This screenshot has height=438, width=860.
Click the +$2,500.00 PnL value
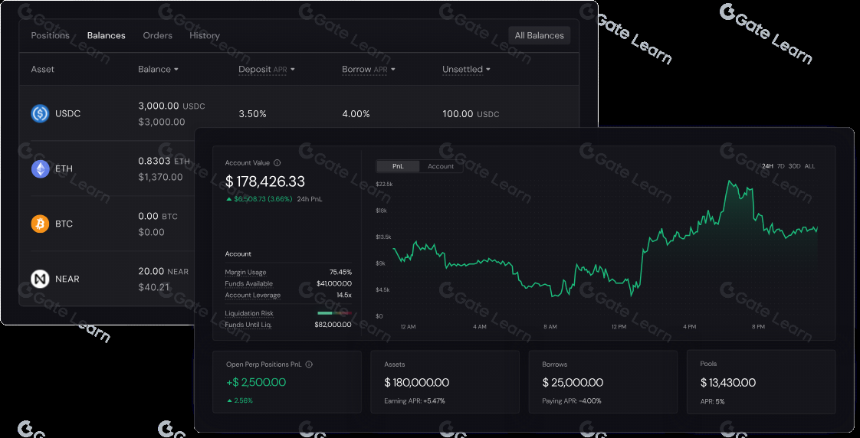(x=256, y=382)
